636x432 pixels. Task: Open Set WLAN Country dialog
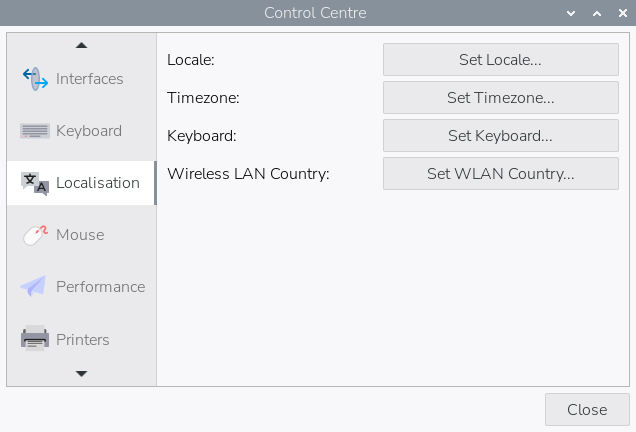(x=500, y=173)
